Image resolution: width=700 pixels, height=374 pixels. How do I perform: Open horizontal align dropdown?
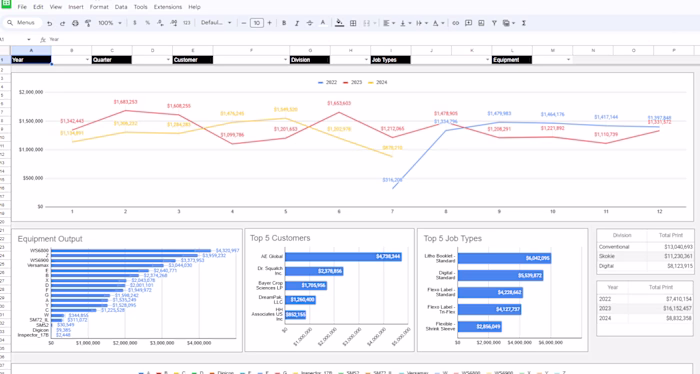[389, 23]
